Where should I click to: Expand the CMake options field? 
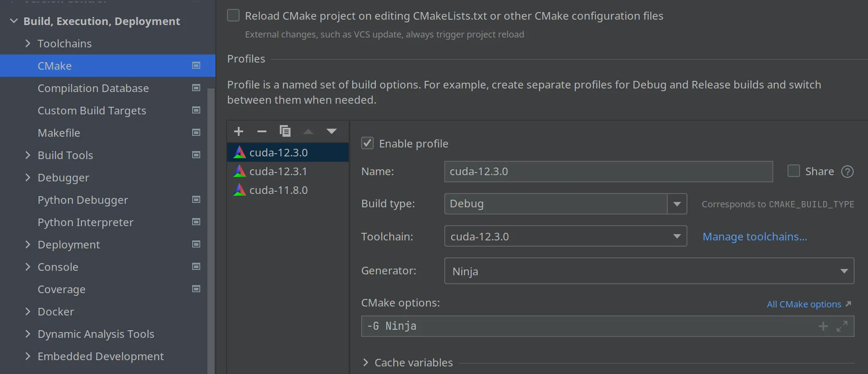tap(842, 327)
